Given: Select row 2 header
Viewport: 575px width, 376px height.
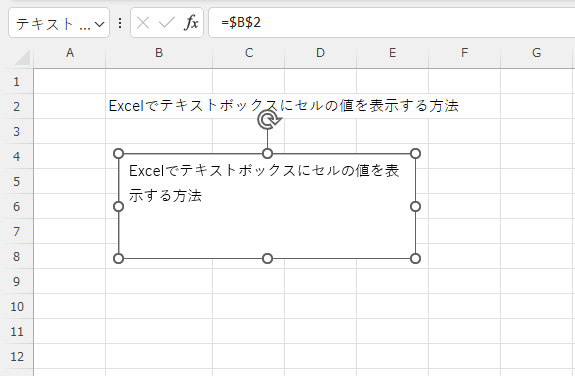Looking at the screenshot, I should [x=17, y=106].
